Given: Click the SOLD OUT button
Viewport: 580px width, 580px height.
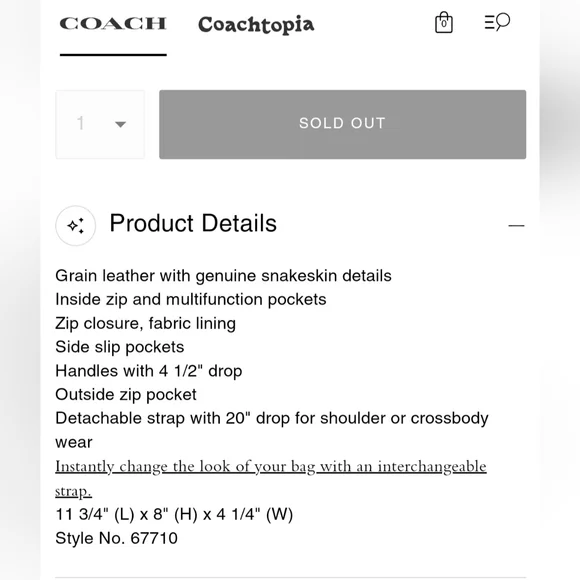Looking at the screenshot, I should point(343,124).
